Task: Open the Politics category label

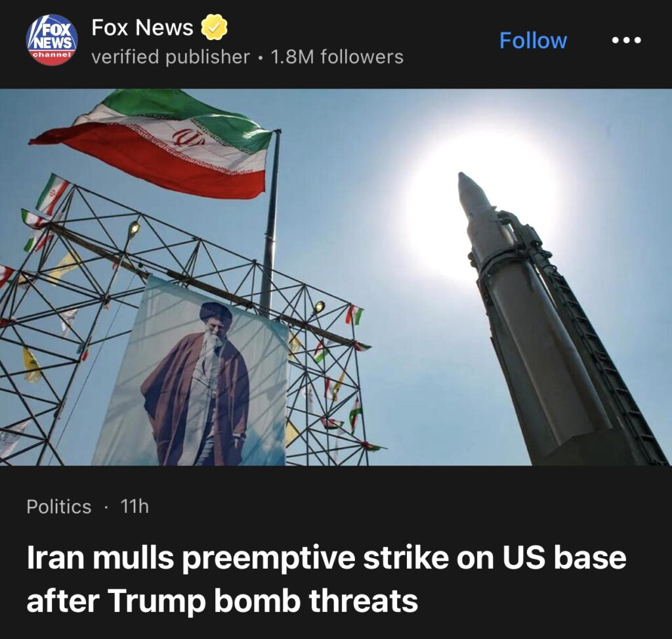Action: (x=58, y=506)
